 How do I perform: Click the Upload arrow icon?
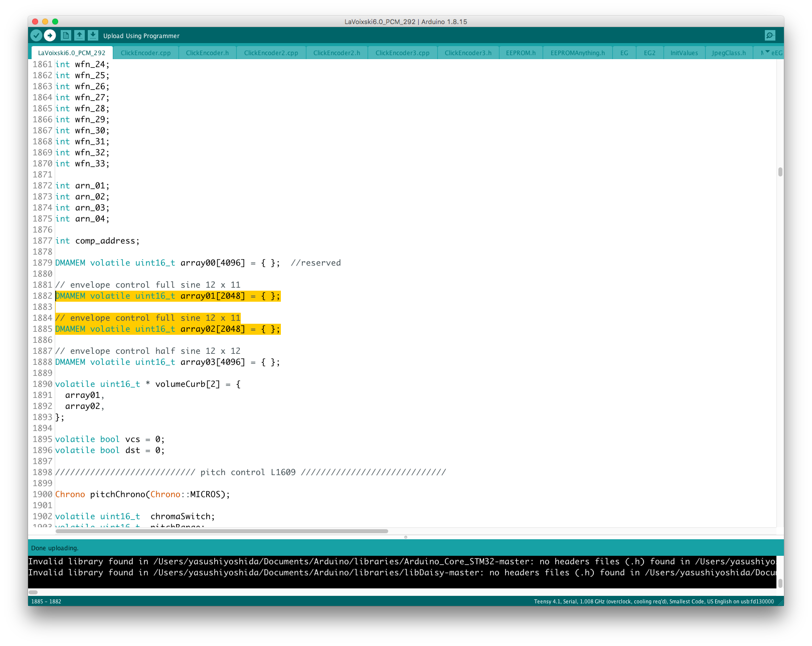pyautogui.click(x=50, y=36)
